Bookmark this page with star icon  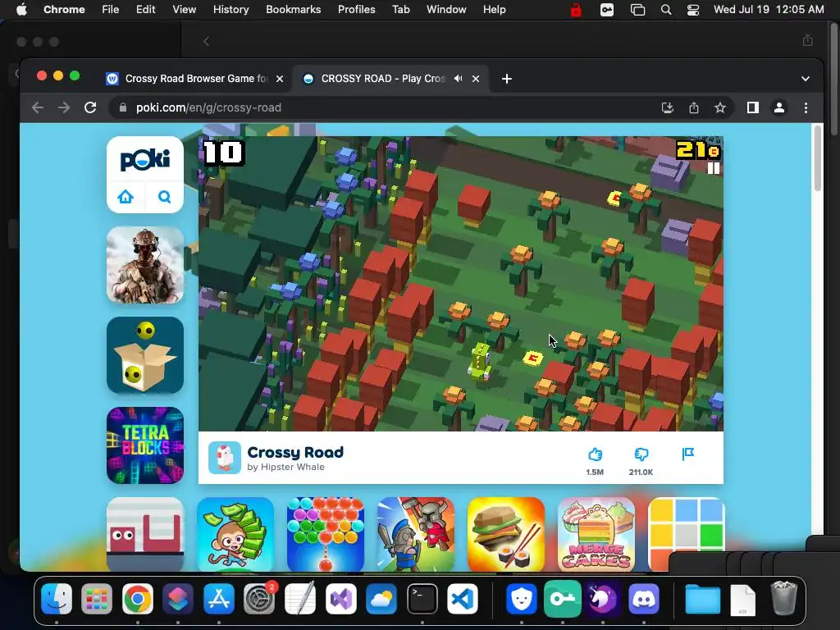pyautogui.click(x=720, y=107)
